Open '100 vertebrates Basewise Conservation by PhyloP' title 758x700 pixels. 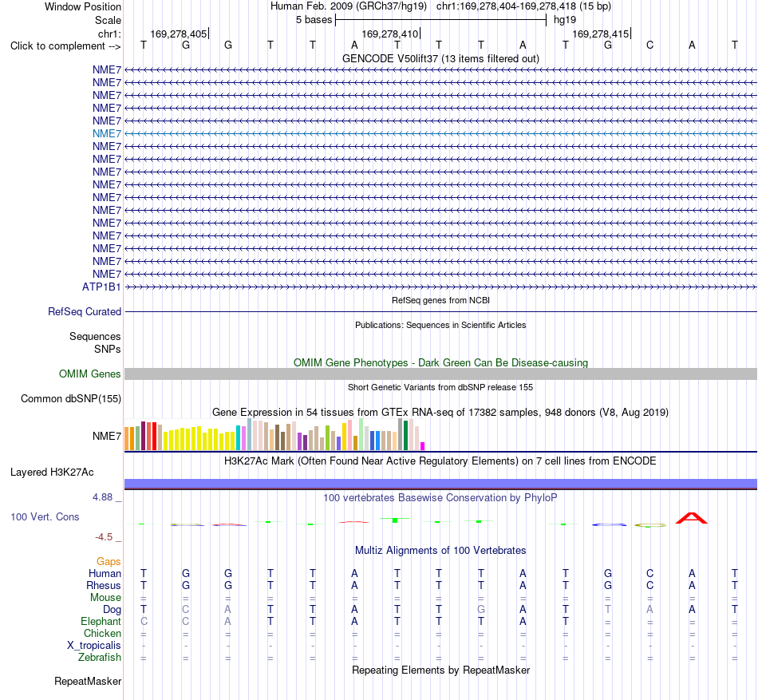click(x=440, y=497)
